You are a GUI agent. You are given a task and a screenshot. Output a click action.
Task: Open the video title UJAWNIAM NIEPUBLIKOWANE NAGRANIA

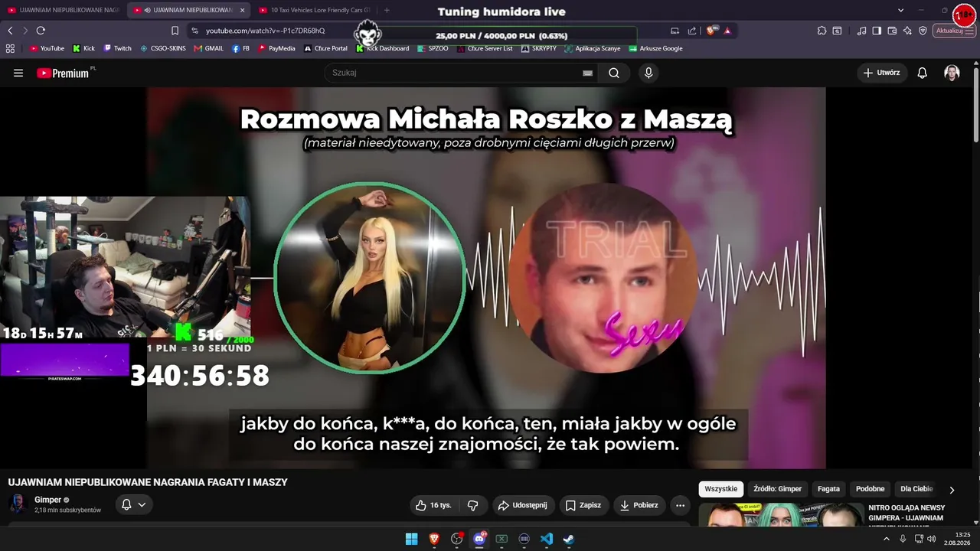coord(148,482)
